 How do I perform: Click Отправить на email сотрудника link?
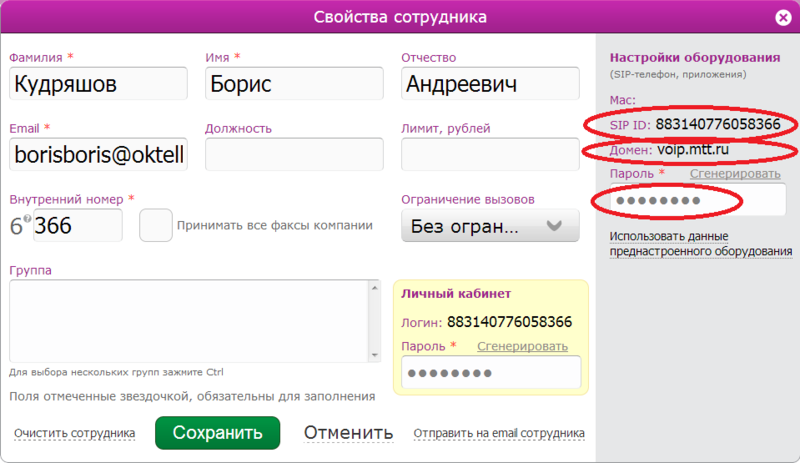click(x=499, y=434)
